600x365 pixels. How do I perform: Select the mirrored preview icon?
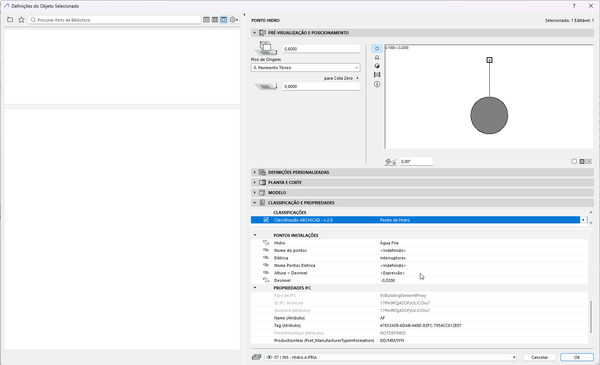377,75
